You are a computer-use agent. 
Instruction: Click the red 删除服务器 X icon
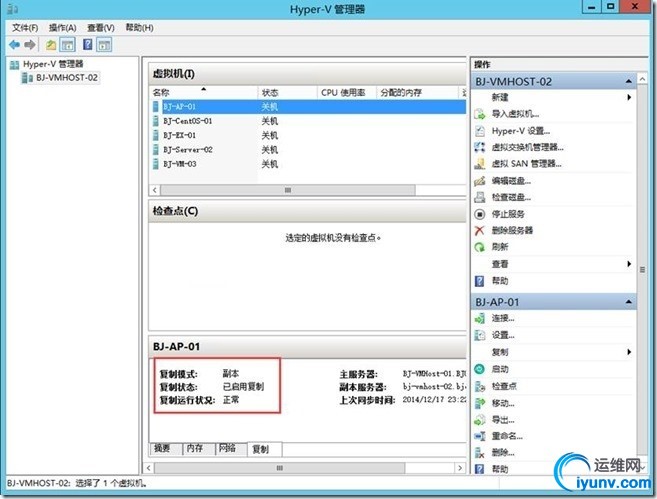pyautogui.click(x=480, y=230)
